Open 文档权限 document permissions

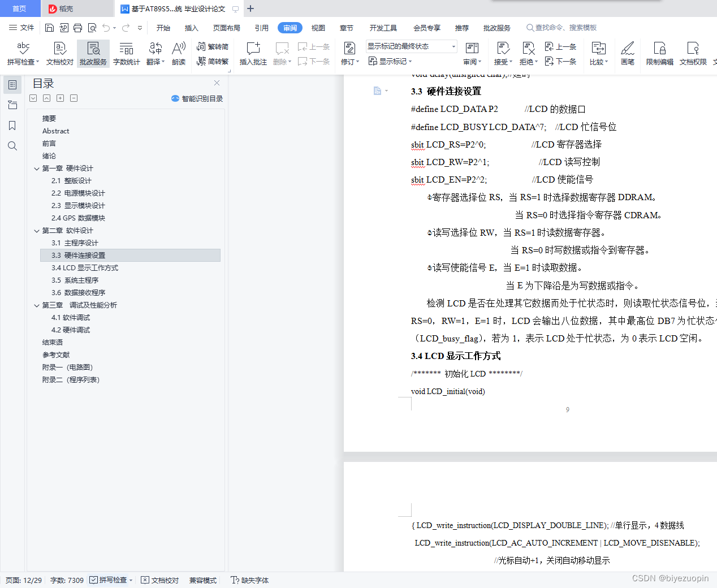point(693,54)
